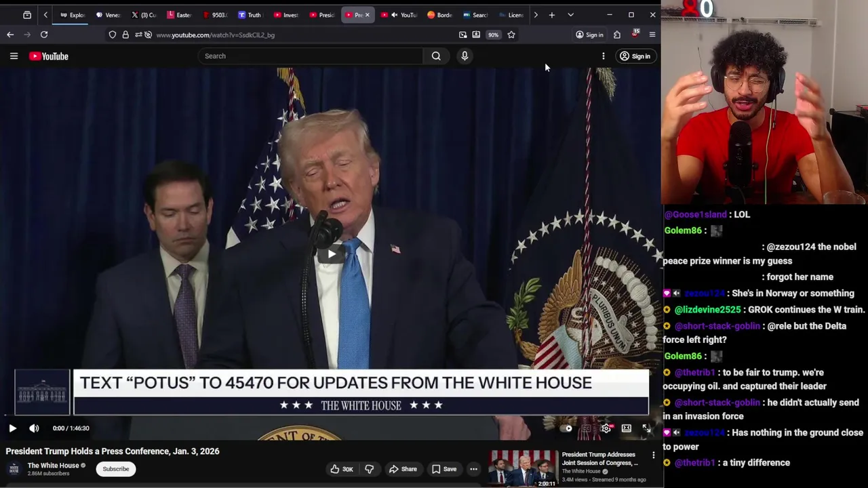The height and width of the screenshot is (488, 868).
Task: Enter fullscreen with player corner icon
Action: 646,428
